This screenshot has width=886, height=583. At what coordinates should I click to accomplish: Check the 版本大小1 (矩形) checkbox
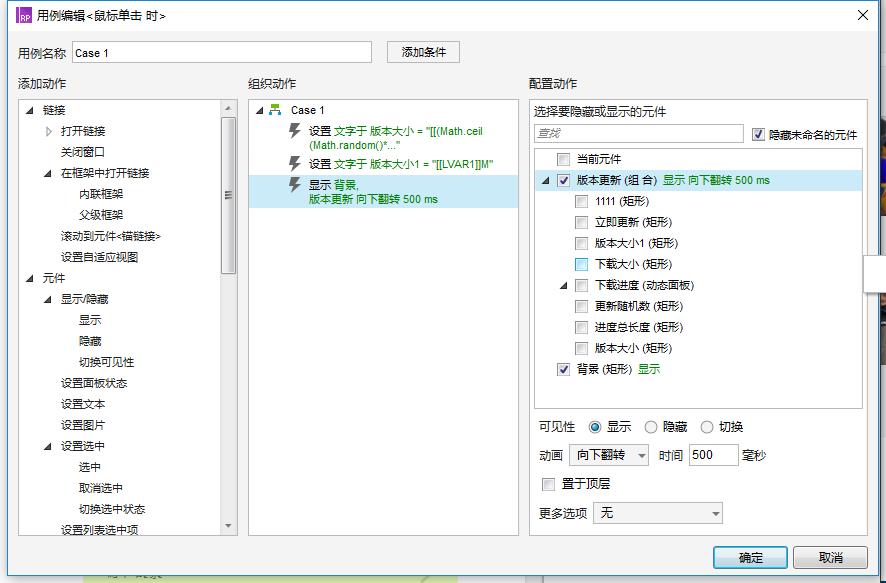pos(581,243)
